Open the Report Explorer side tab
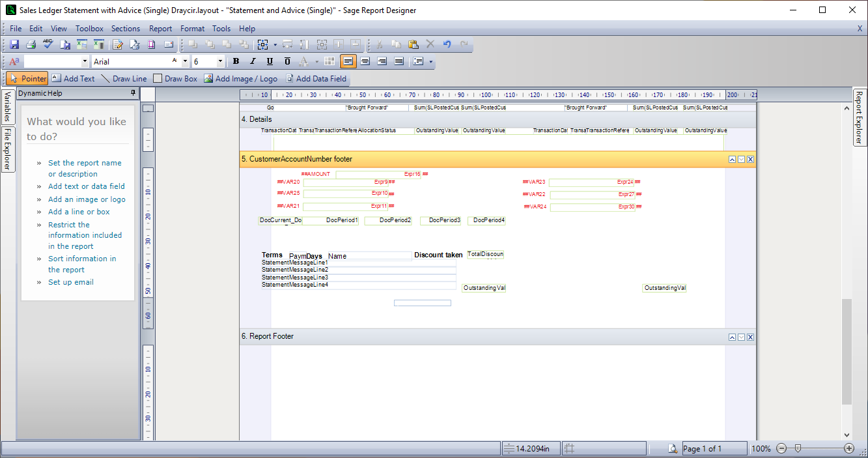The image size is (868, 458). (x=860, y=117)
